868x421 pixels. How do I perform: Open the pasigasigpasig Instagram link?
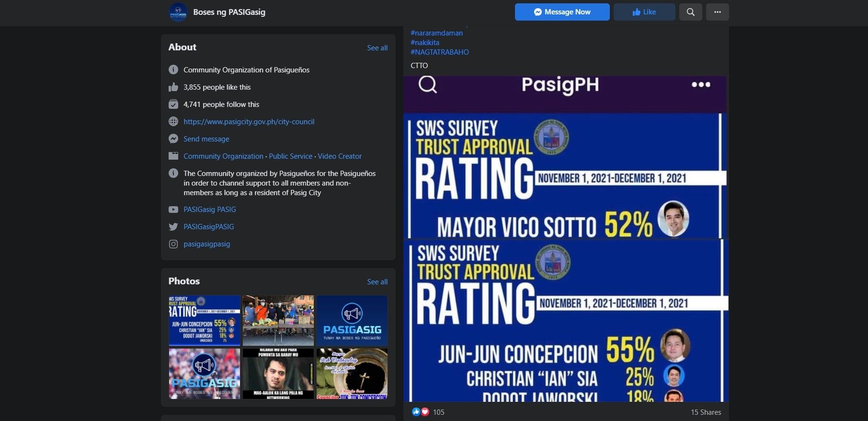(206, 244)
